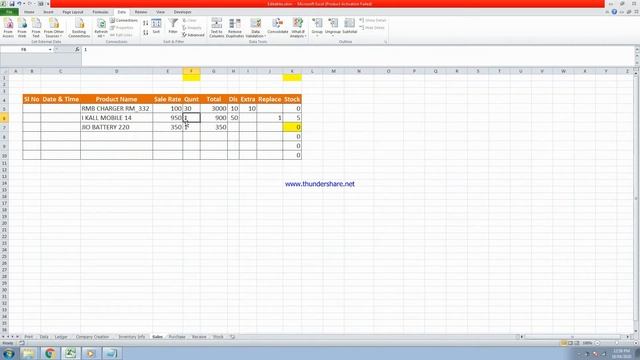
Task: Toggle macro recording icon in status bar
Action: click(22, 343)
